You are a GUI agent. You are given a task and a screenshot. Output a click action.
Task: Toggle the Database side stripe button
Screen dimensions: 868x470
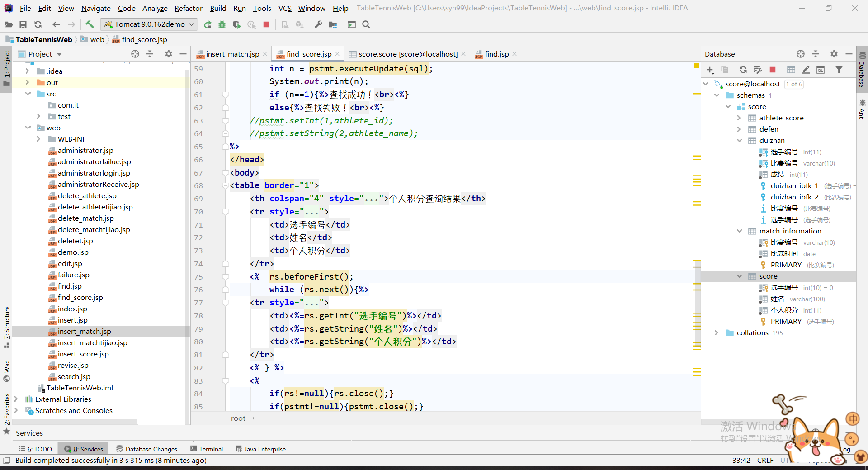862,69
